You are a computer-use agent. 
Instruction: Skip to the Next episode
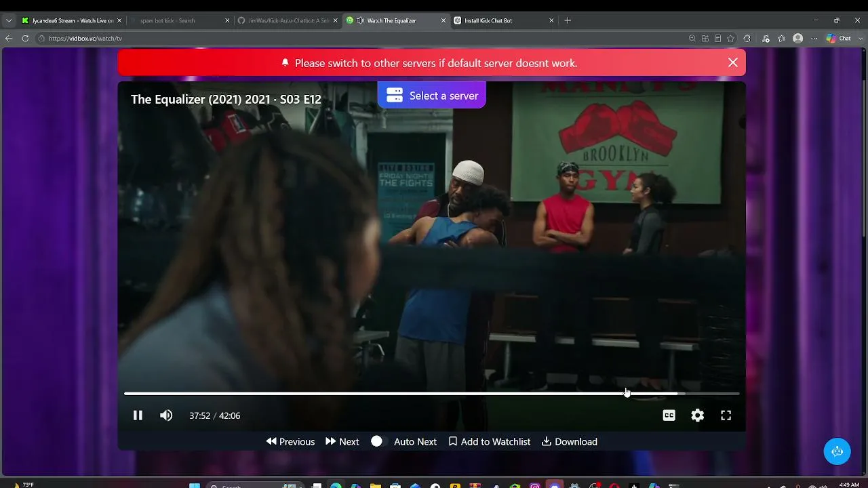coord(342,442)
